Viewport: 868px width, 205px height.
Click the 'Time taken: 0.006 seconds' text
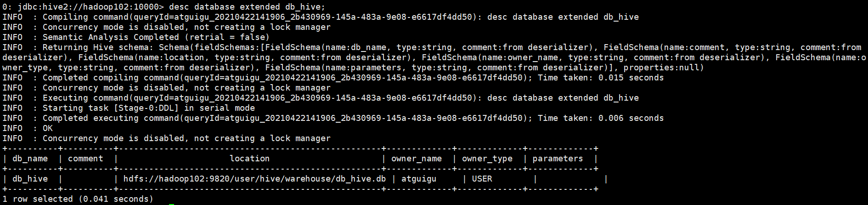pyautogui.click(x=601, y=118)
